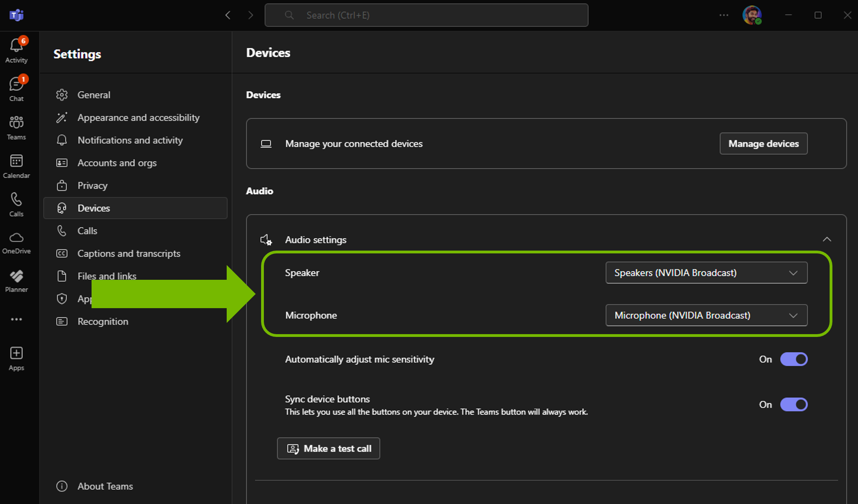Image resolution: width=858 pixels, height=504 pixels.
Task: Click Make a test call button
Action: tap(328, 448)
